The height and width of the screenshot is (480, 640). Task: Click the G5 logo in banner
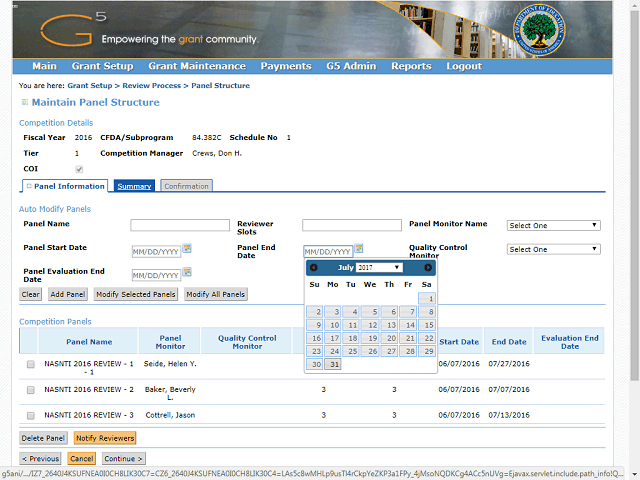pyautogui.click(x=73, y=29)
